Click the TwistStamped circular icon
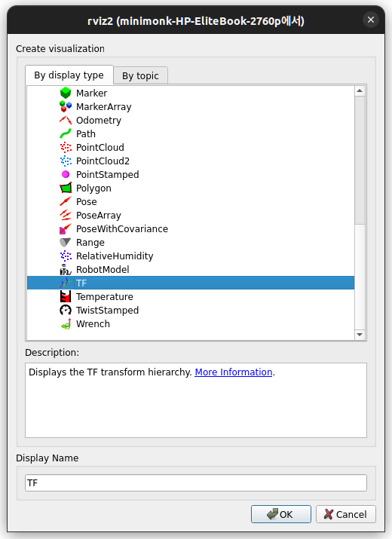The height and width of the screenshot is (539, 392). [x=66, y=310]
